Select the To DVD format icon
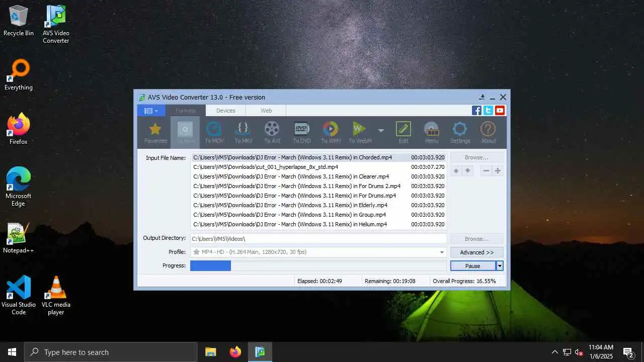 pyautogui.click(x=301, y=133)
